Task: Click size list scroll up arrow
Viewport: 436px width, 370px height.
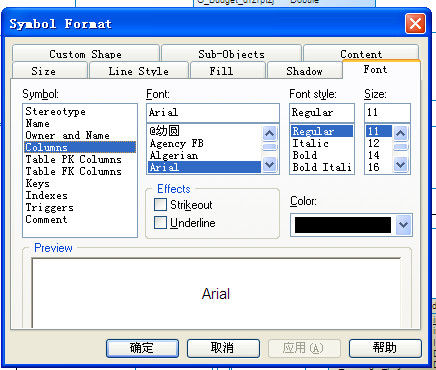Action: coord(400,133)
